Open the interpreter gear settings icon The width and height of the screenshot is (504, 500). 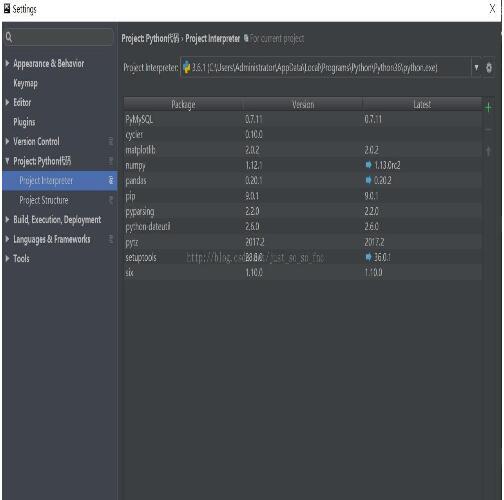point(489,68)
